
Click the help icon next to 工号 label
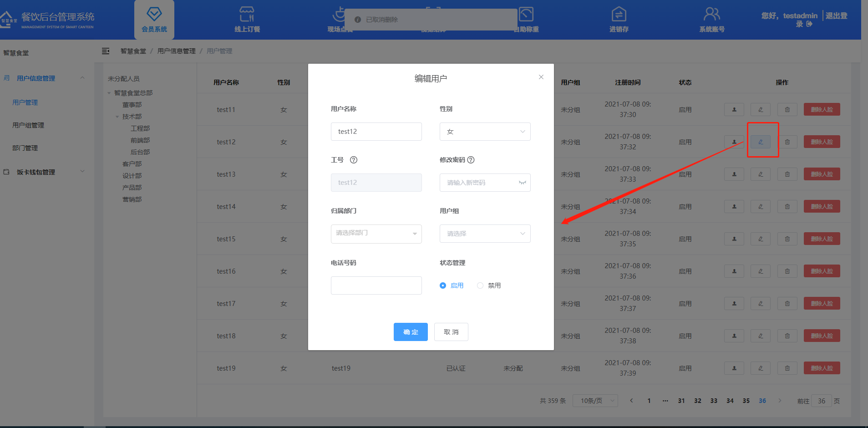354,160
